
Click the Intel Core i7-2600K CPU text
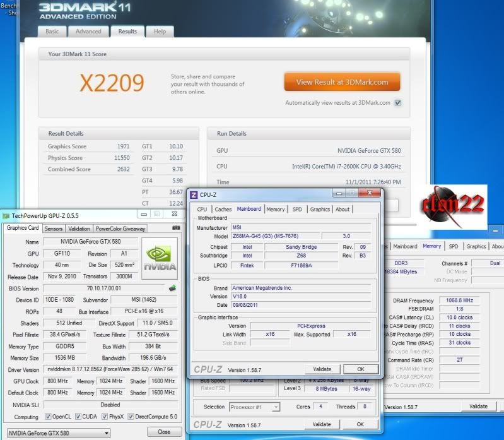[x=346, y=166]
